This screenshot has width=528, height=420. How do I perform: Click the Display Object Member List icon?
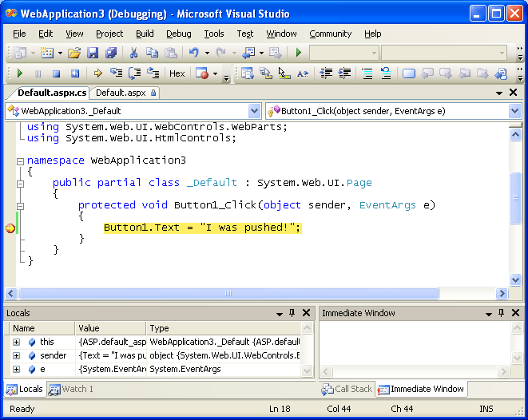(x=247, y=73)
